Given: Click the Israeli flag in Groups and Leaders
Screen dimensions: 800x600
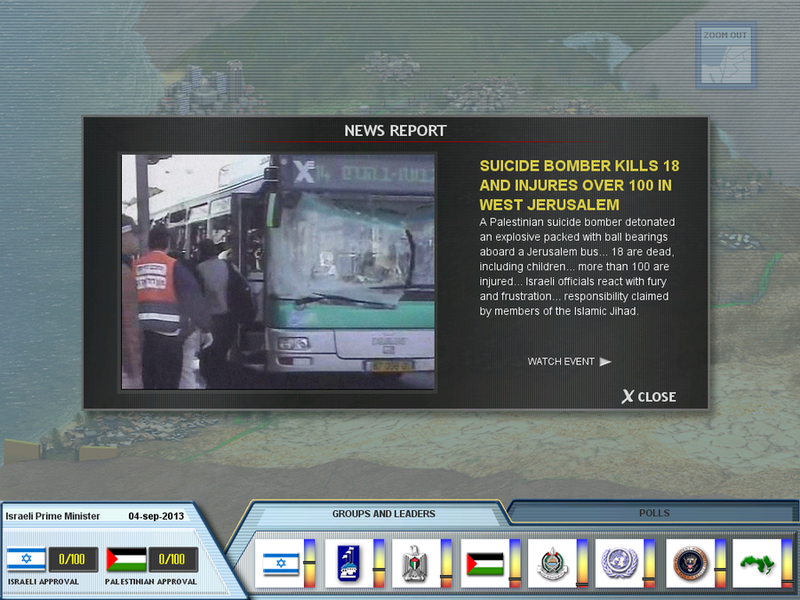Looking at the screenshot, I should [280, 563].
